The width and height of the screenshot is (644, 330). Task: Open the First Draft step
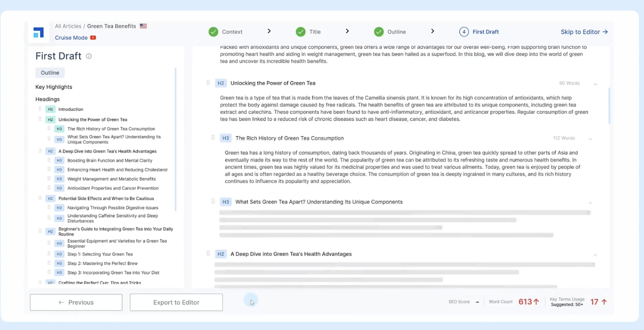485,32
